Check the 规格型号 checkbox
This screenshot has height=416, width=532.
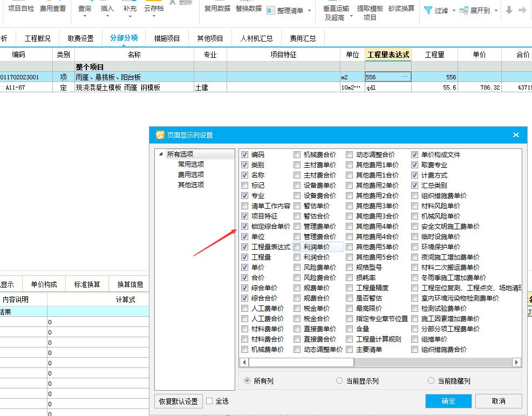(x=350, y=268)
